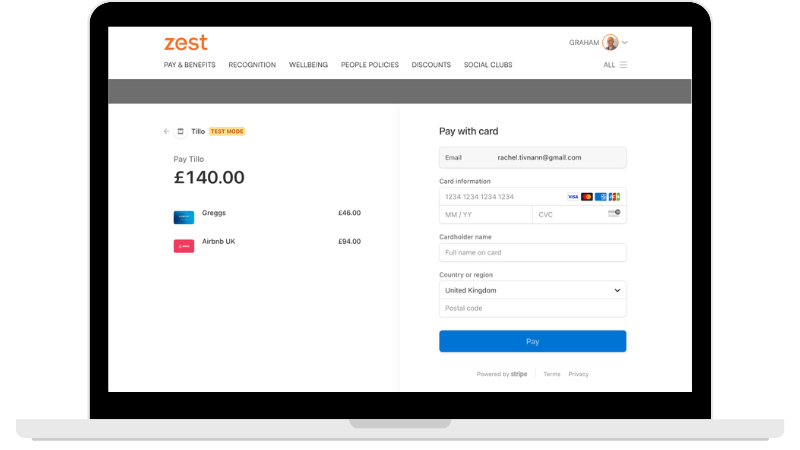
Task: Open the United Kingdom country dropdown
Action: click(x=533, y=290)
